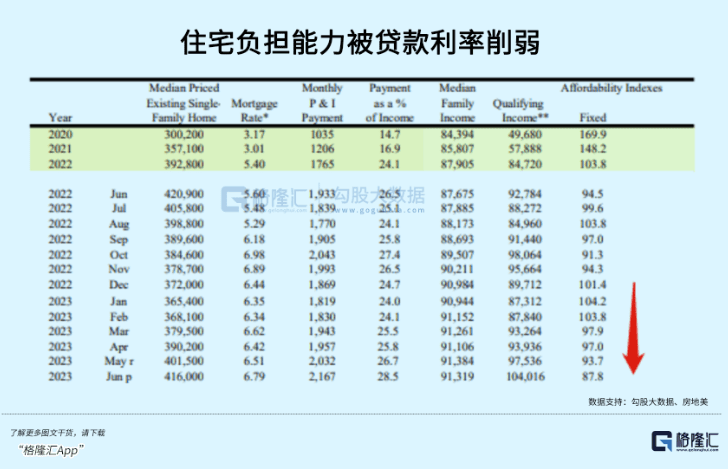Screen dimensions: 728x469
Task: Select mortgage rate 3.17
Action: coord(254,135)
